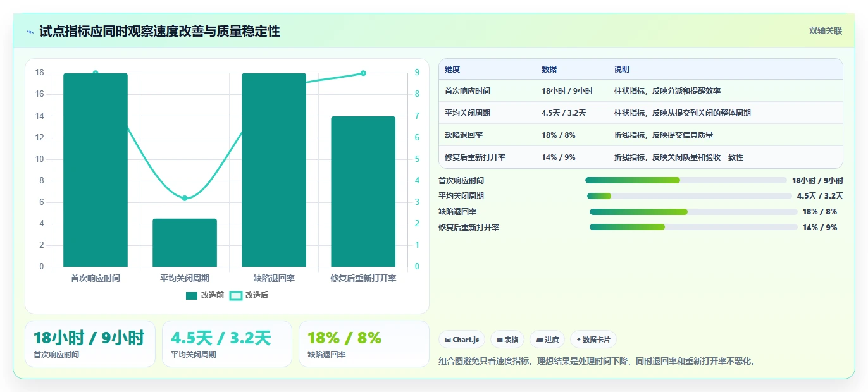Click the 首次响应时间 x-axis label
This screenshot has width=868, height=392.
[96, 278]
